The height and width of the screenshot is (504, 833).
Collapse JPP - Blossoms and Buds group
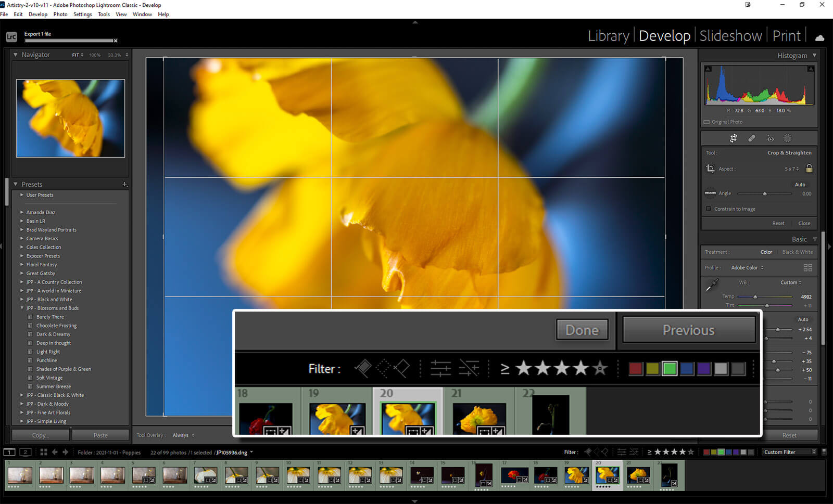pos(22,308)
